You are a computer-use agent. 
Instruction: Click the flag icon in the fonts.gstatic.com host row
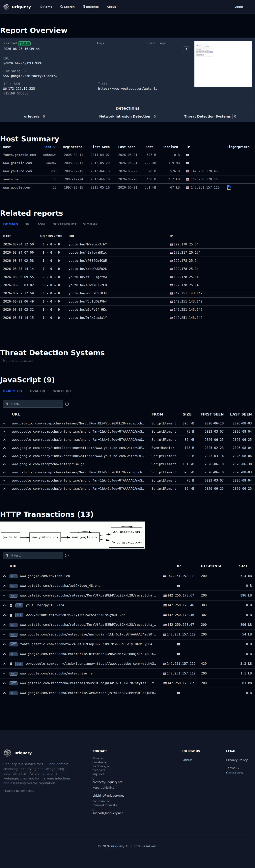click(188, 155)
